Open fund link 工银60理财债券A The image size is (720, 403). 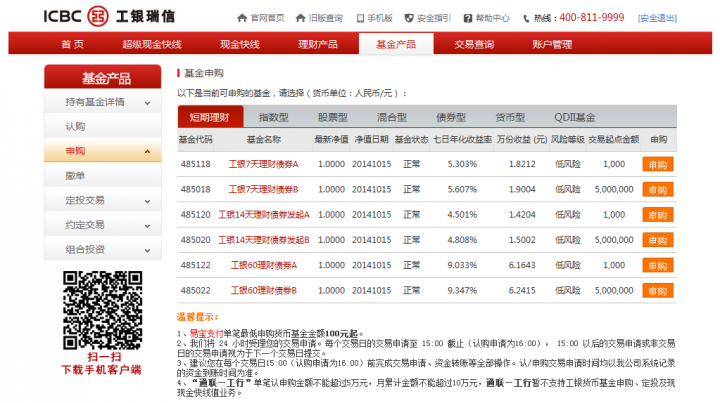[264, 265]
